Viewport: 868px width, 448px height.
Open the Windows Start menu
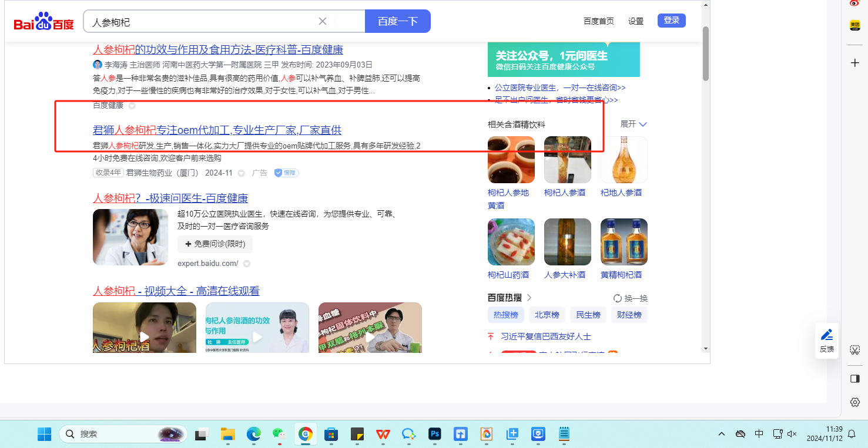pos(44,434)
